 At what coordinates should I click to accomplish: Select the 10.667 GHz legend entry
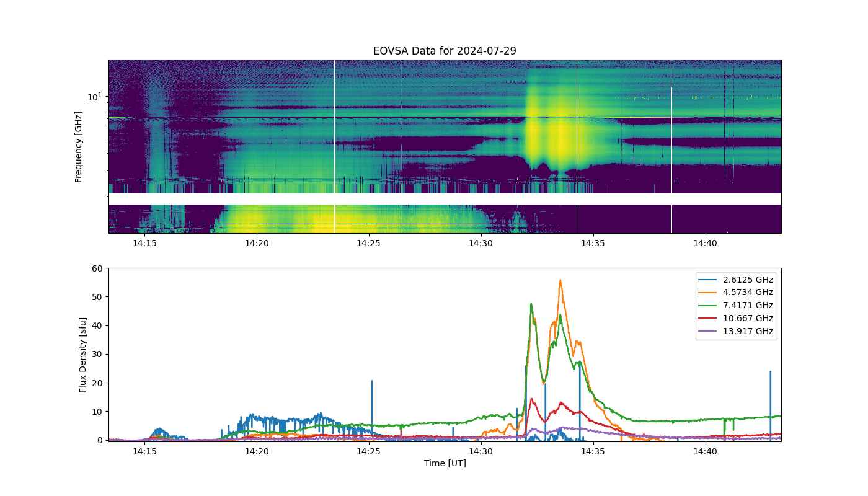point(736,319)
